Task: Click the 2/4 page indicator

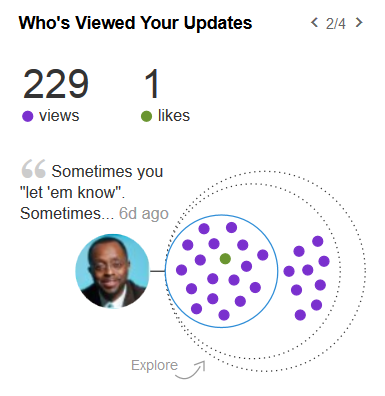Action: (x=336, y=23)
